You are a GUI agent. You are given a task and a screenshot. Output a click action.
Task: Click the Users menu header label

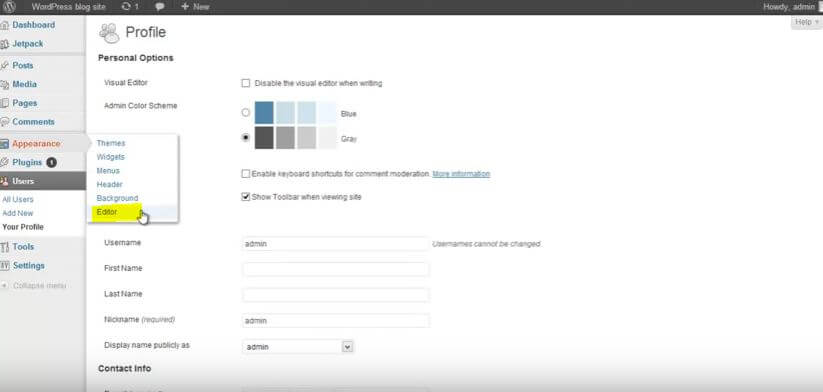(23, 181)
